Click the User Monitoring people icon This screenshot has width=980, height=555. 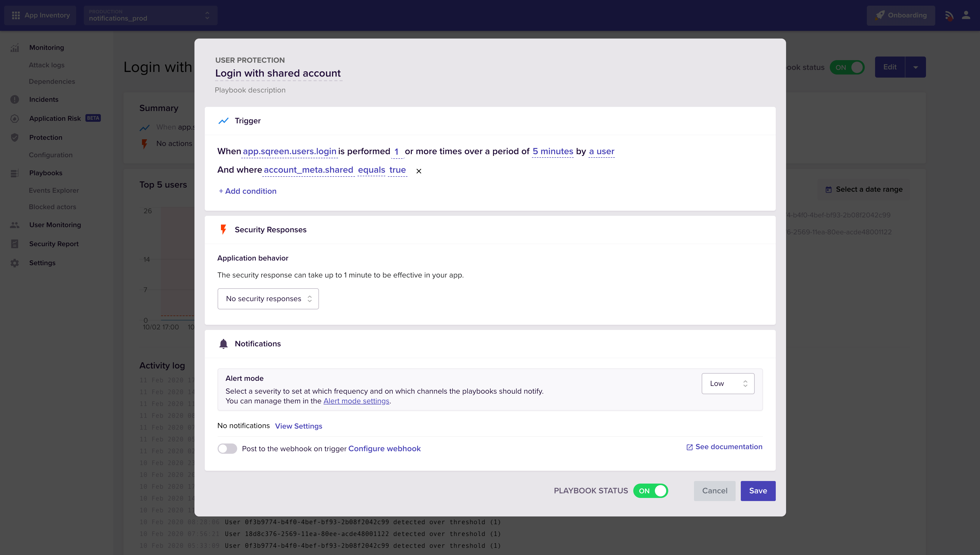(14, 225)
